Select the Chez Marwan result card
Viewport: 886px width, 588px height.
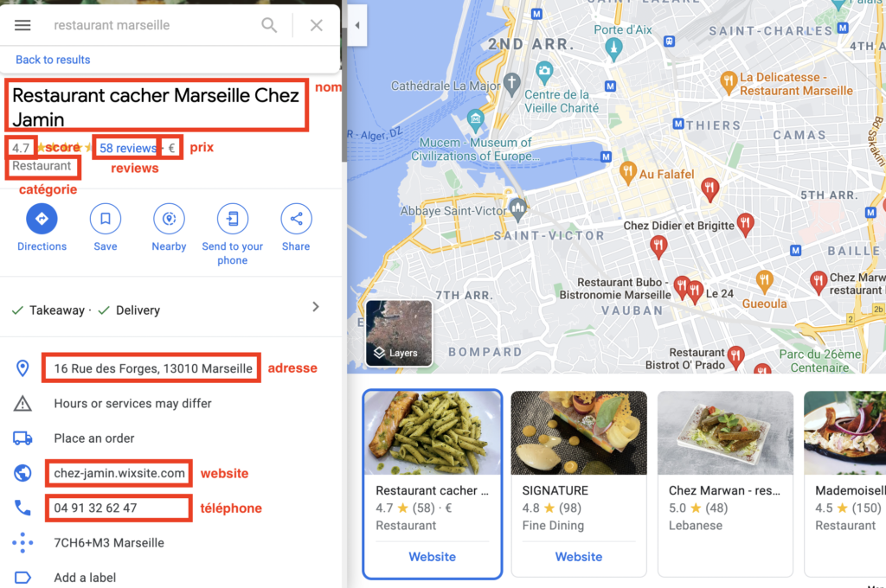click(726, 484)
